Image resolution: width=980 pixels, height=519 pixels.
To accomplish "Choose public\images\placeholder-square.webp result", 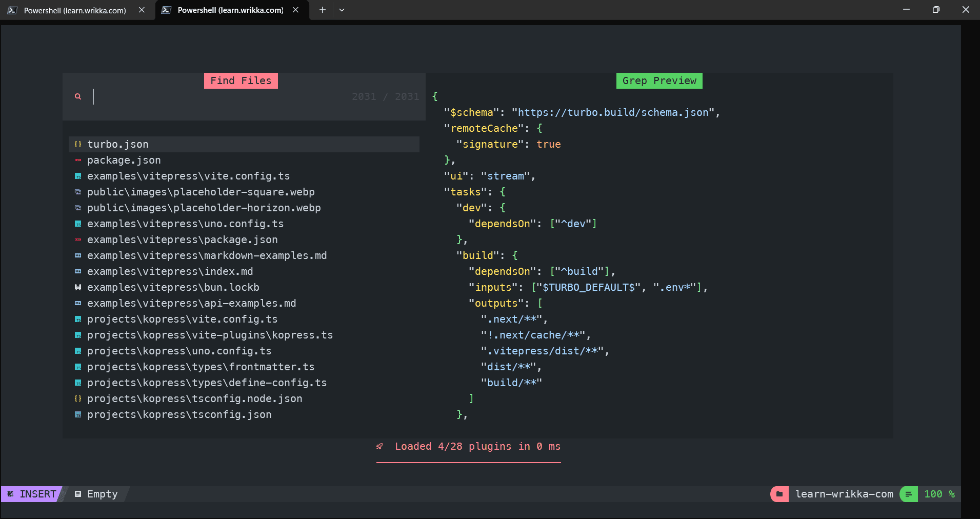I will 244,192.
